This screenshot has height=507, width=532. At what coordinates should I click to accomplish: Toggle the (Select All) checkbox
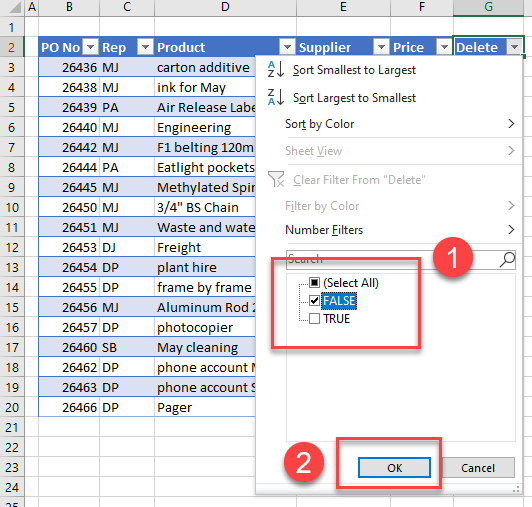(314, 282)
